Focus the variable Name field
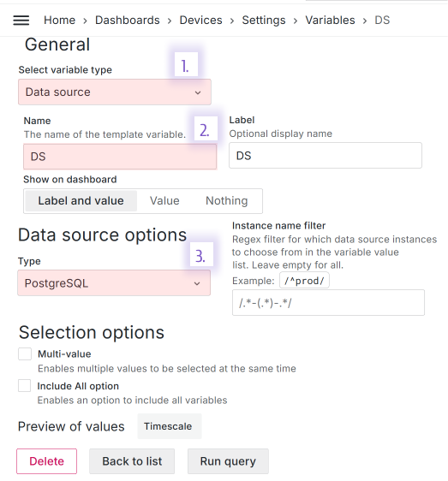This screenshot has height=481, width=448. [120, 157]
